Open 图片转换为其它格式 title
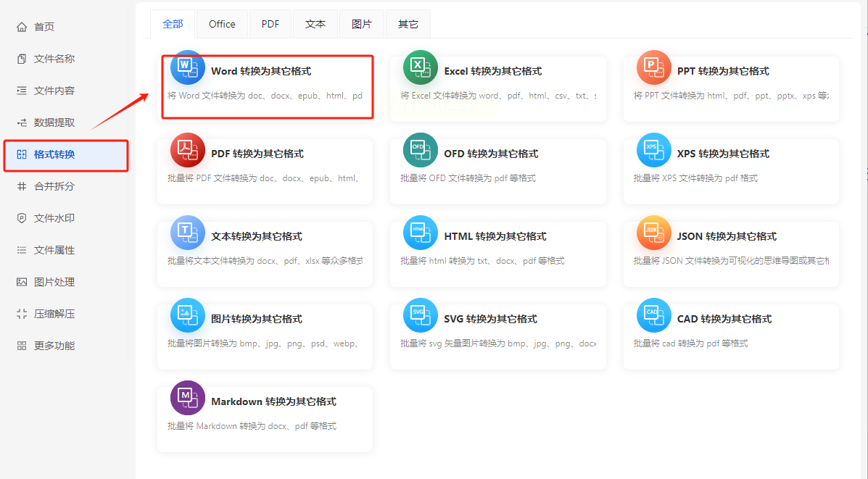 (x=256, y=319)
